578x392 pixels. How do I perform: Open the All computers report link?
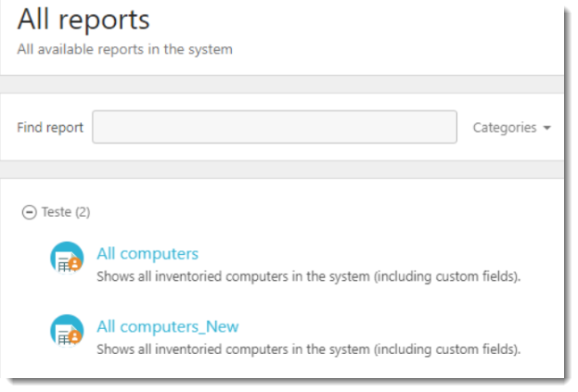tap(148, 254)
